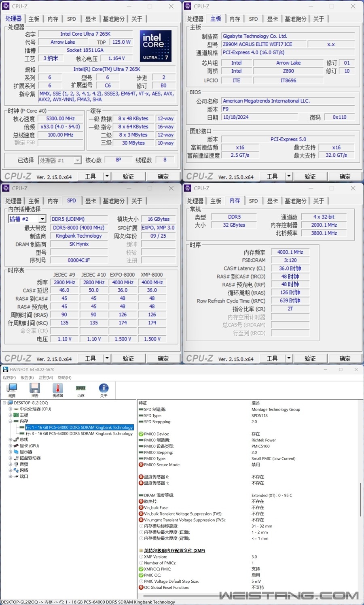Collapse the 内存 tree node in HWiNFO
This screenshot has width=364, height=605.
10,421
